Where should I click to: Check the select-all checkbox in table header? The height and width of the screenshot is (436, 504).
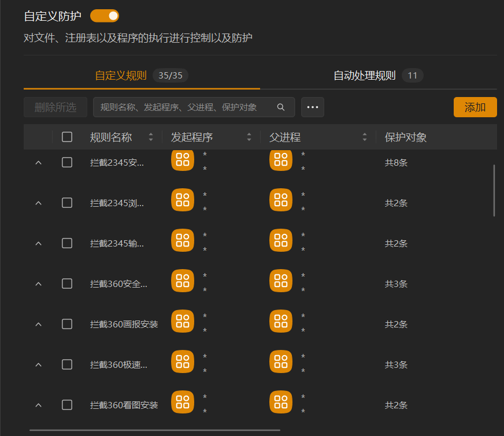coord(67,137)
